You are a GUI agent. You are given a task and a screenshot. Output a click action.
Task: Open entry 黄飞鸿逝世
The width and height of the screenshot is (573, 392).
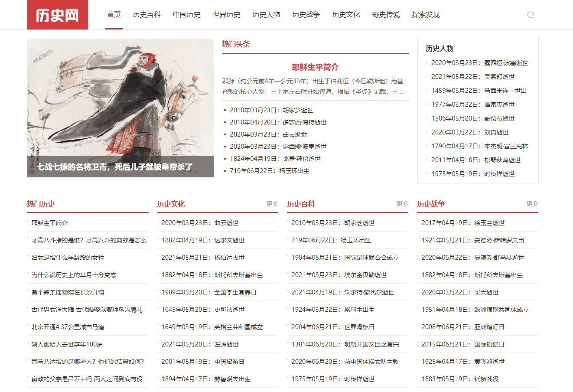pyautogui.click(x=463, y=362)
